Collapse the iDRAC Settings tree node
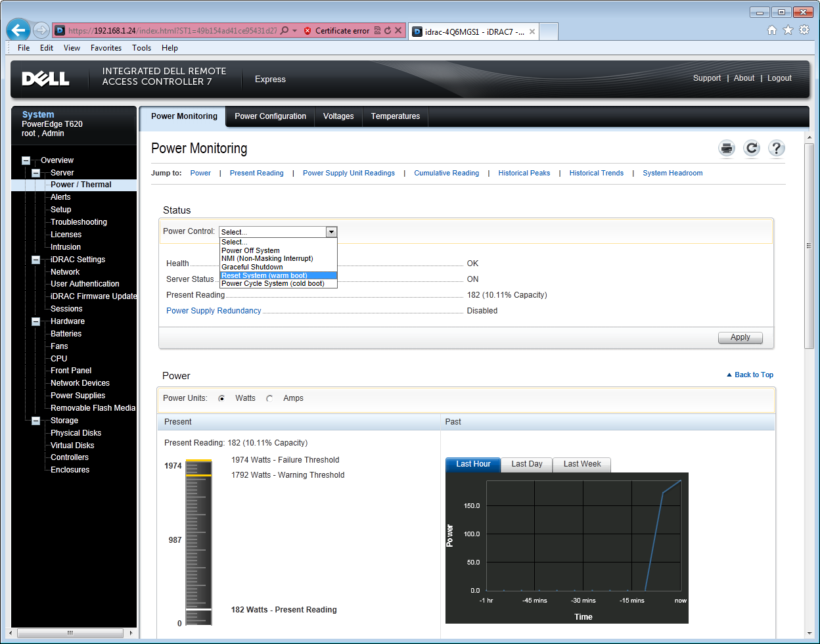The height and width of the screenshot is (644, 820). pos(35,260)
